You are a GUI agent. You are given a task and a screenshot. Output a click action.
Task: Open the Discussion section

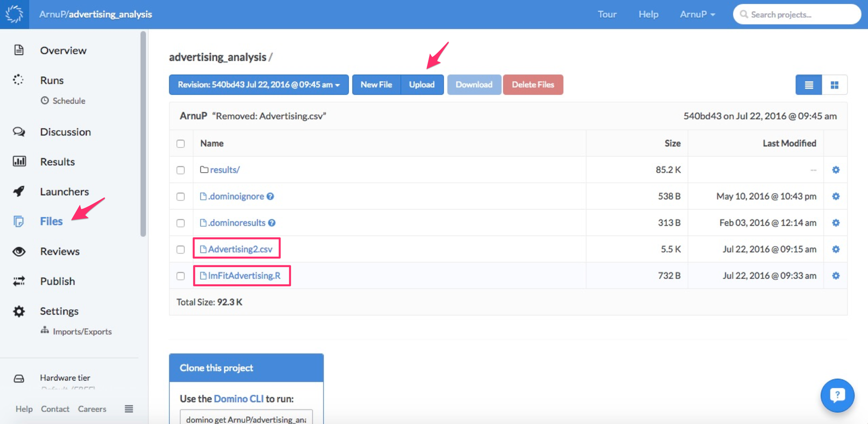point(66,132)
